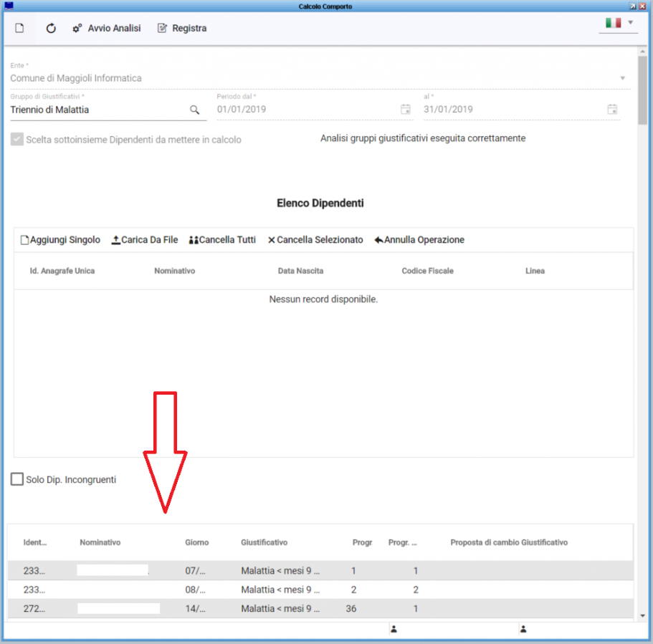The image size is (653, 644).
Task: Click the left person icon in bottom bar
Action: (394, 629)
